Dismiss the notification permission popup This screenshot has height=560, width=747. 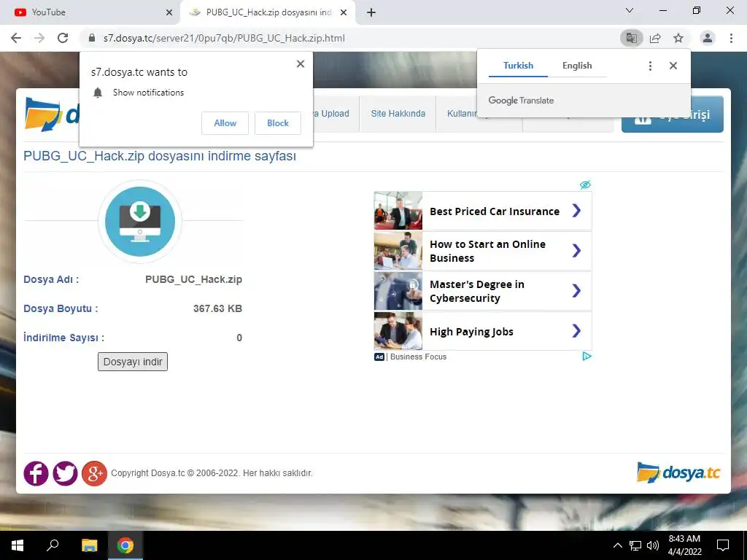click(300, 64)
